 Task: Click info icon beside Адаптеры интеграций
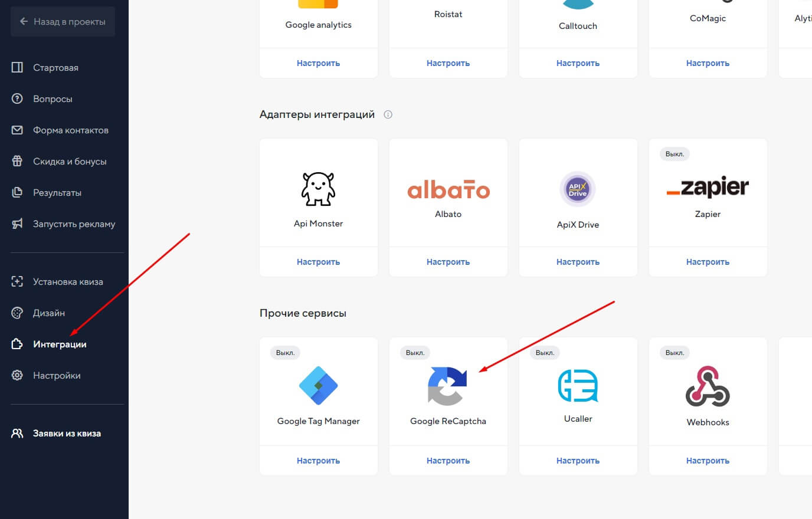click(x=388, y=114)
